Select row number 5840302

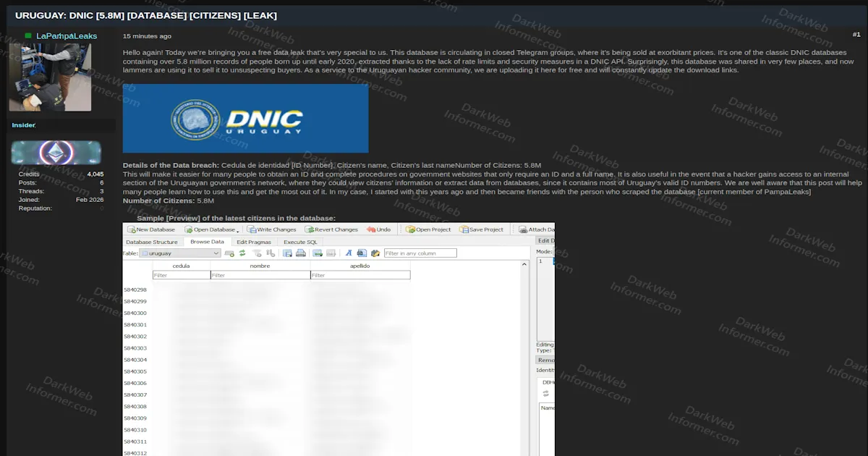[x=135, y=337]
